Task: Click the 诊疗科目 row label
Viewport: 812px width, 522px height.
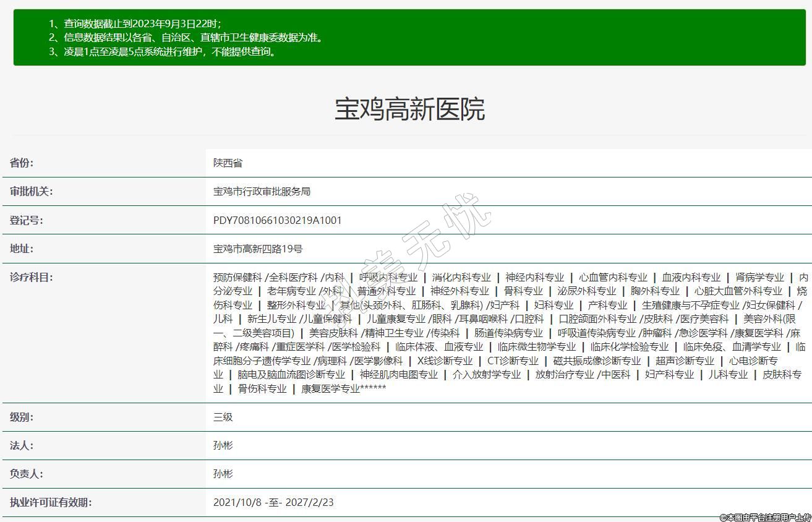Action: 31,277
